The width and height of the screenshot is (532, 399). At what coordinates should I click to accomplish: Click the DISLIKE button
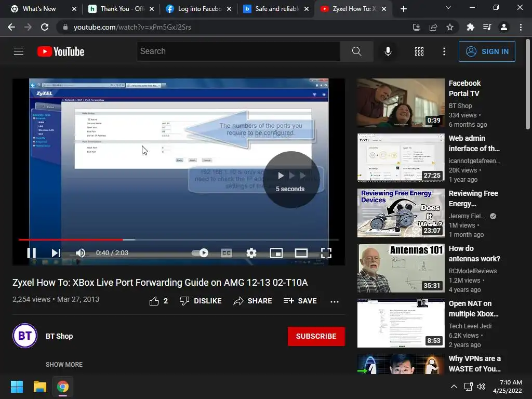point(201,301)
